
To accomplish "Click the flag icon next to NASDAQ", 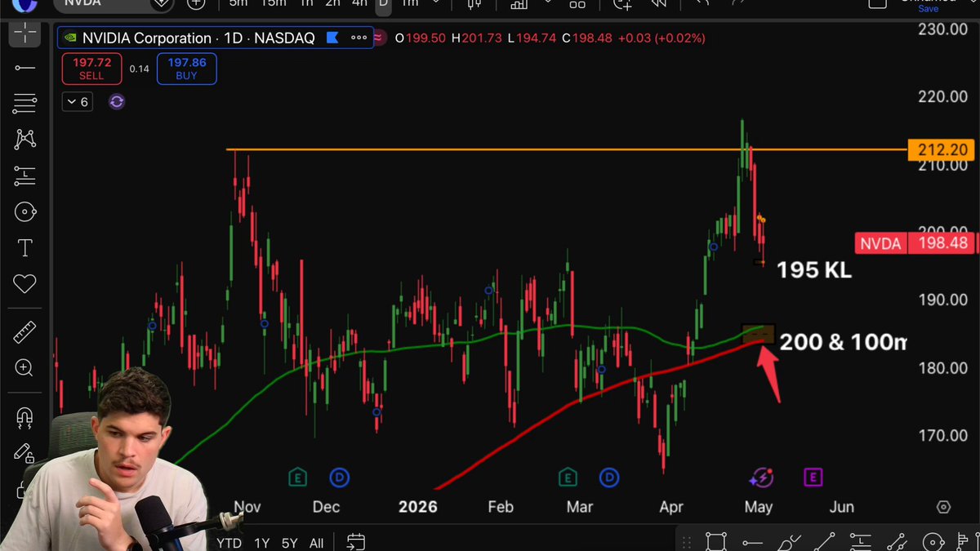I will (x=332, y=38).
